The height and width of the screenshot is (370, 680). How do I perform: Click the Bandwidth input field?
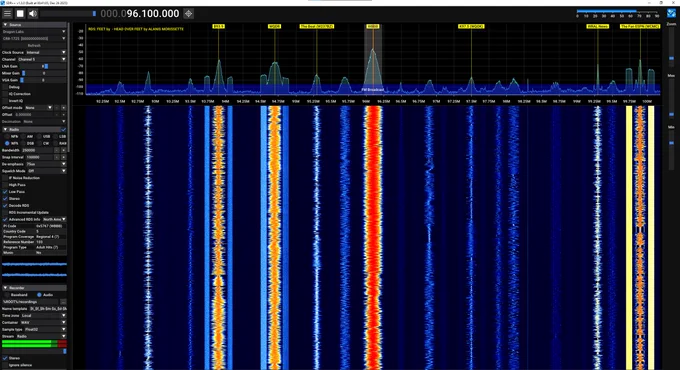coord(37,150)
